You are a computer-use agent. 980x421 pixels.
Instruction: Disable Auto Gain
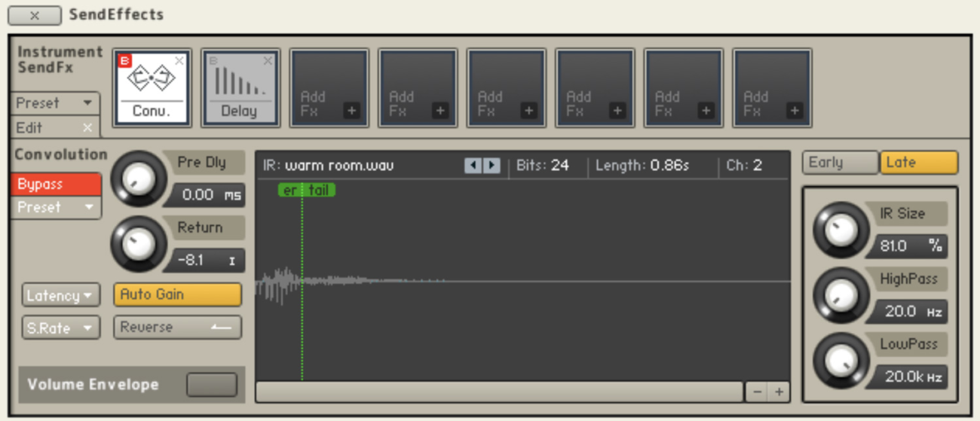coord(177,294)
